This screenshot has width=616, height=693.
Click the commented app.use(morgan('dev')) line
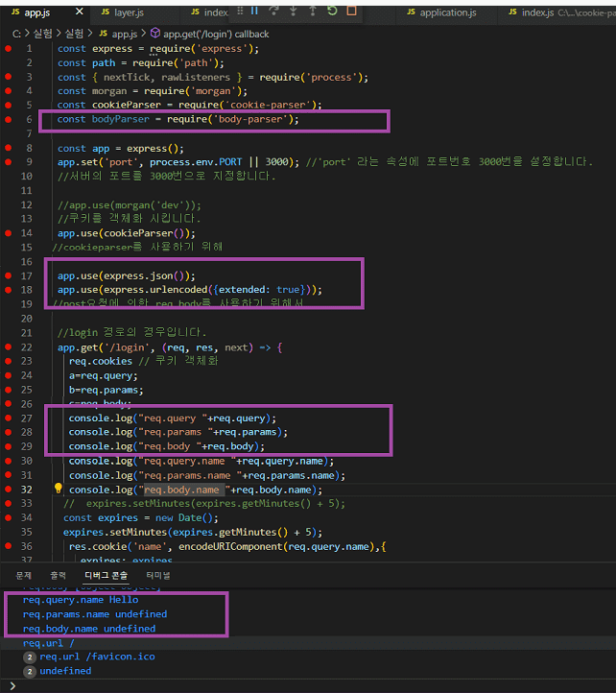click(130, 205)
